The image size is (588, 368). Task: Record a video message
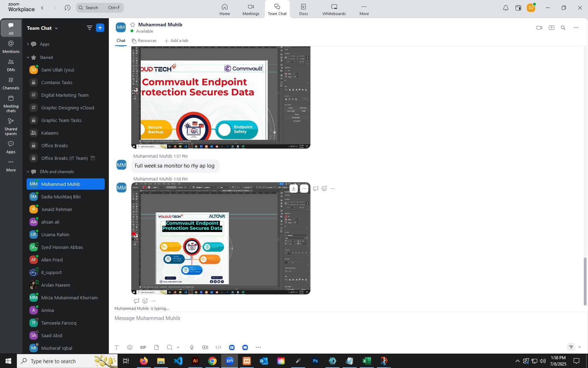click(x=205, y=347)
